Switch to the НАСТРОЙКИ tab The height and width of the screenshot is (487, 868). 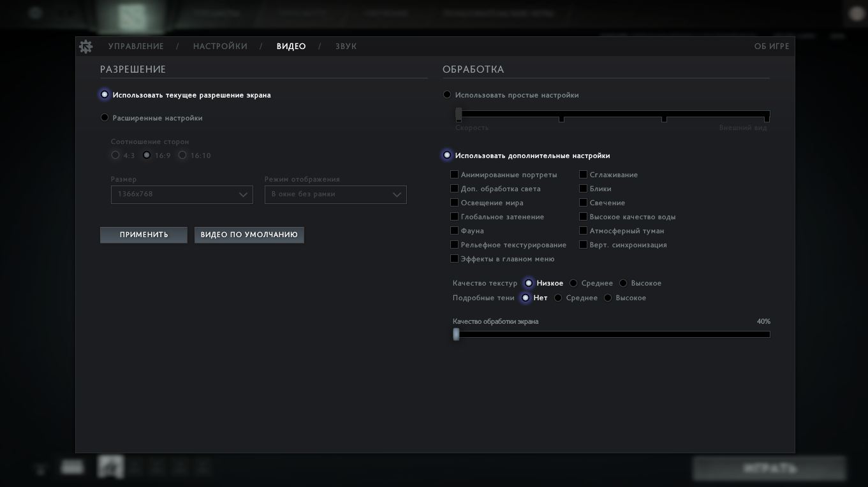coord(220,47)
